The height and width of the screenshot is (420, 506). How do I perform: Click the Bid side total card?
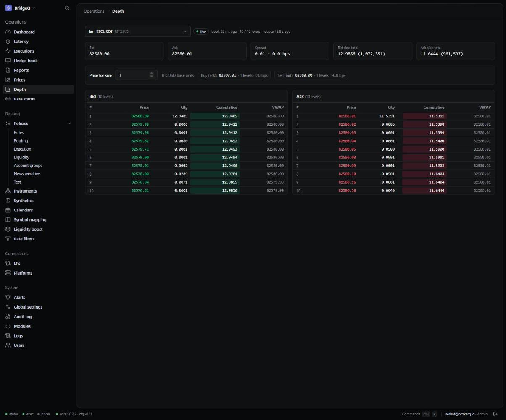coord(372,51)
